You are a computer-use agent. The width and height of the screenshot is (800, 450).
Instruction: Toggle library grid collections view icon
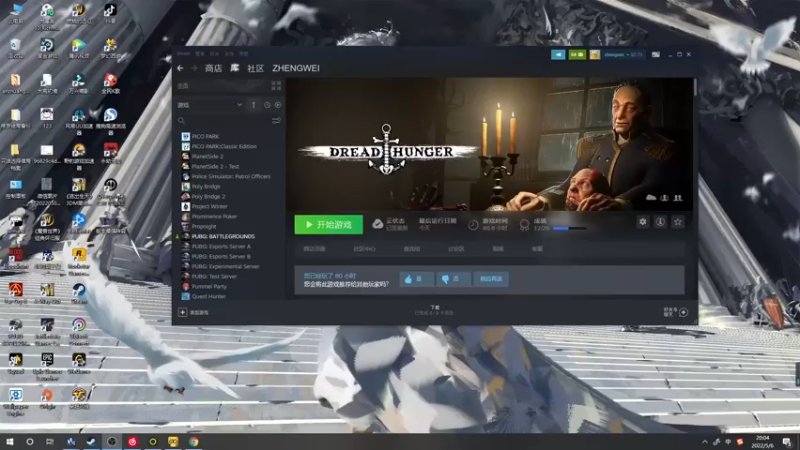coord(276,86)
